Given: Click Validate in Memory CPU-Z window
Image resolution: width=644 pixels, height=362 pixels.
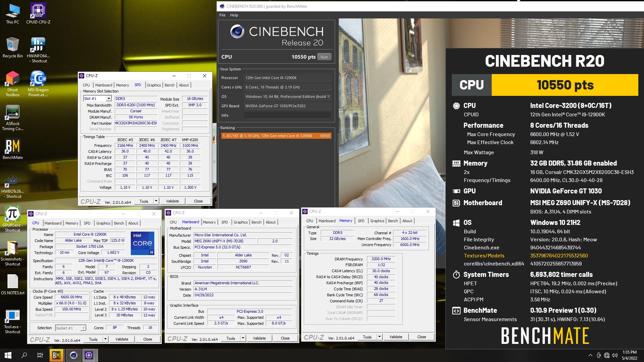Looking at the screenshot, I should (396, 337).
